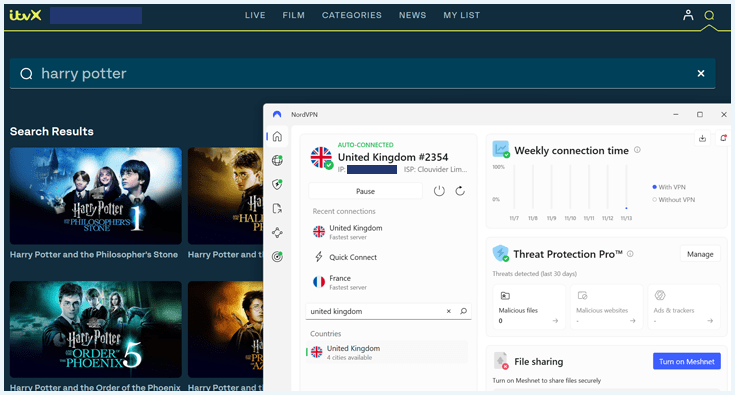Click the Weekly connection time chart icon
This screenshot has width=735, height=395.
[501, 149]
